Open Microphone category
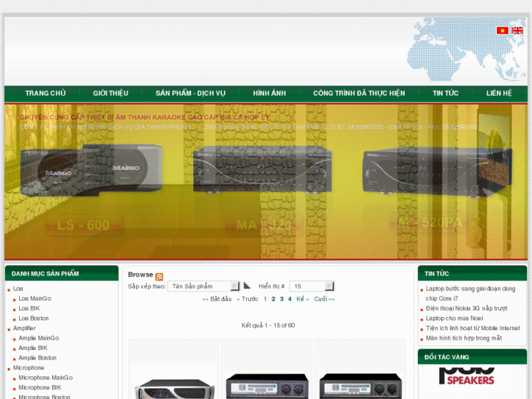Image resolution: width=532 pixels, height=399 pixels. 29,368
